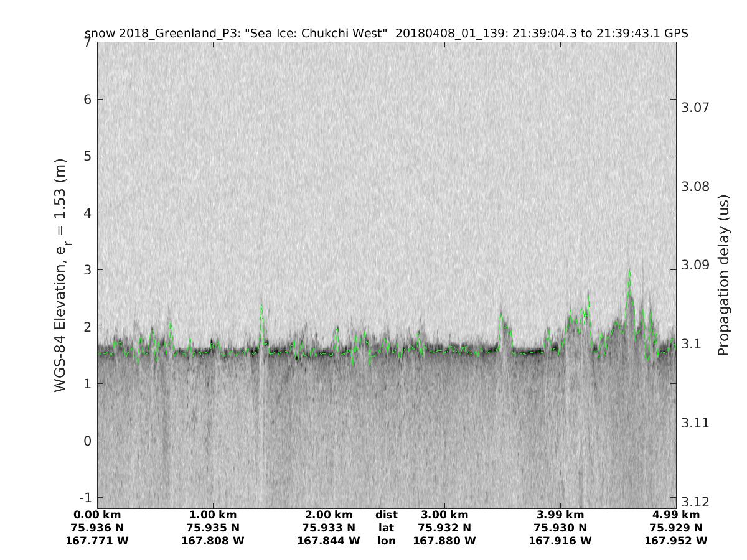The width and height of the screenshot is (747, 560).
Task: Click the plot title mentioning "Sea Ice: Chukchi West"
Action: 386,33
